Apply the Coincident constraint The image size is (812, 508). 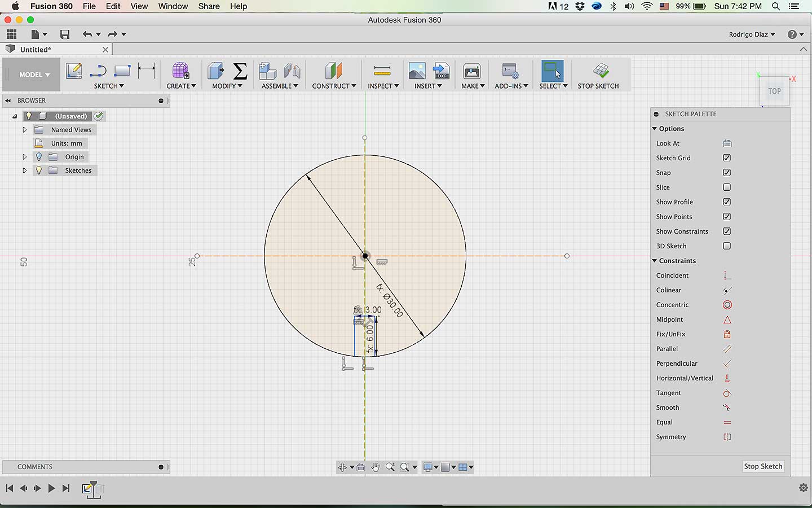[727, 275]
